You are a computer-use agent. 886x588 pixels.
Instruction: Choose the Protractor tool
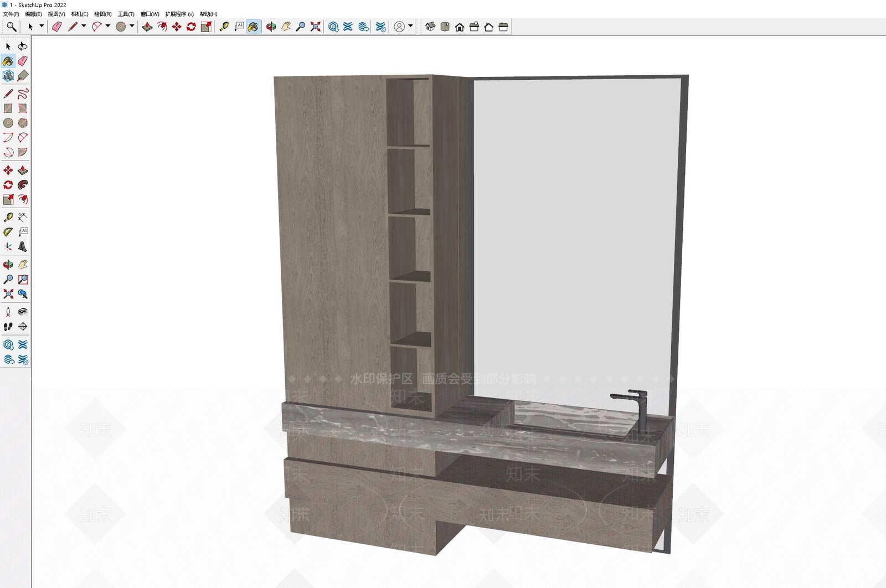pos(8,232)
